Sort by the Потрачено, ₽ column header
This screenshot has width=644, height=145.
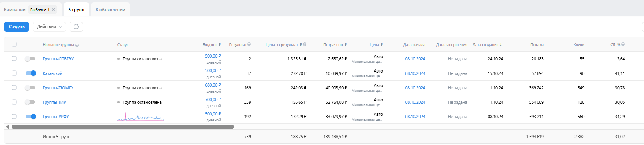(335, 44)
